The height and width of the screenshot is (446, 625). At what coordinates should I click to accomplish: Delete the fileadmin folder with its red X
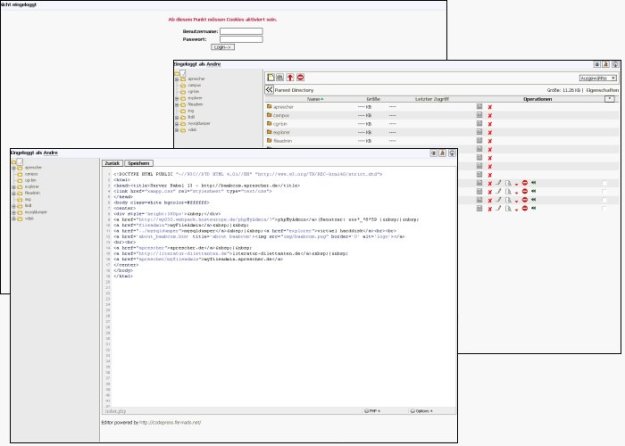pos(490,141)
